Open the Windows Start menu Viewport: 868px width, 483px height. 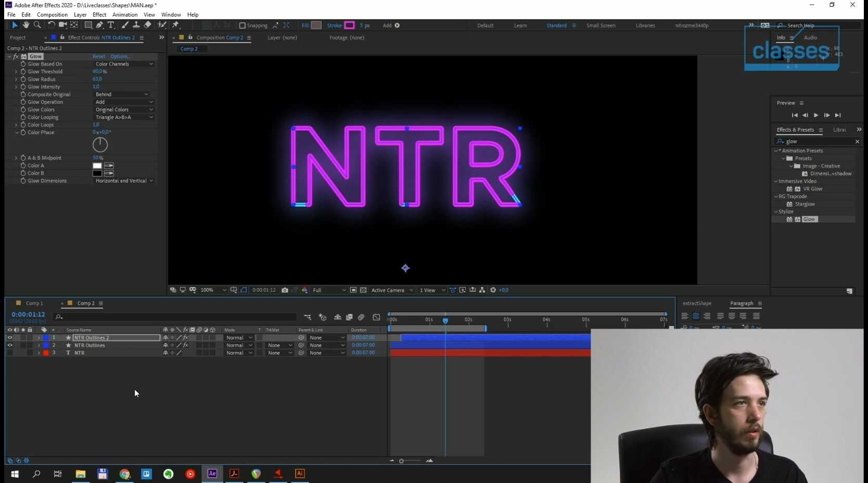(x=15, y=474)
